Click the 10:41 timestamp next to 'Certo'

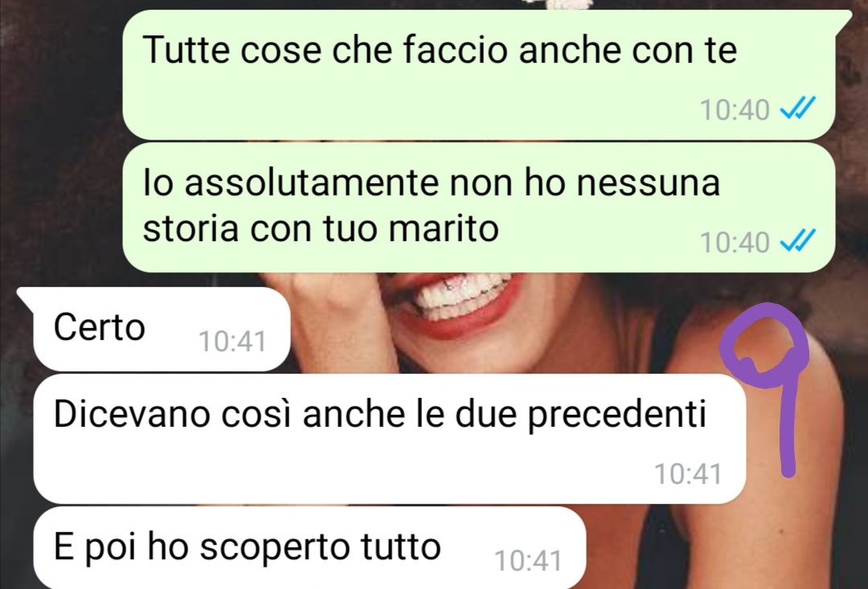(232, 341)
